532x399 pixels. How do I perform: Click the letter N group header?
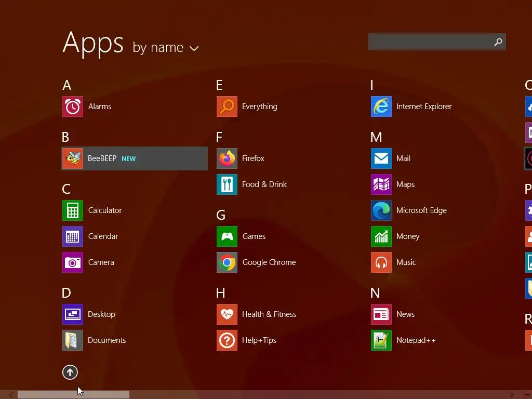[x=375, y=293]
